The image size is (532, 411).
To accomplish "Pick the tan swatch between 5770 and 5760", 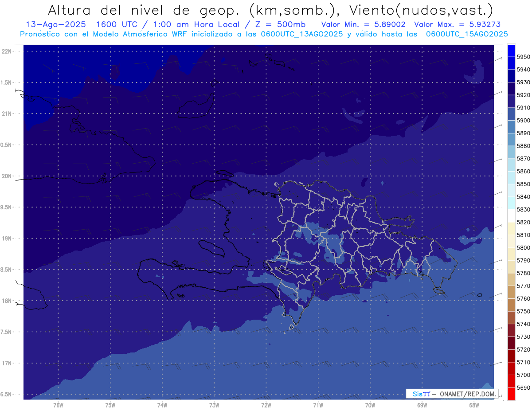I will [511, 292].
